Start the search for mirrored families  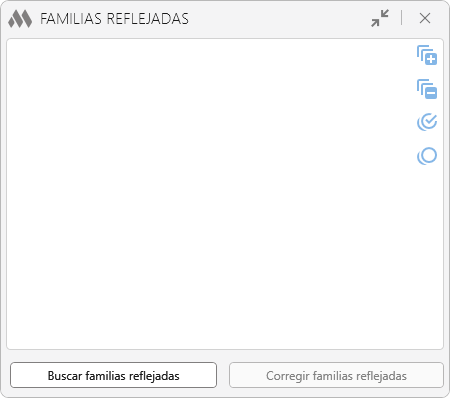113,375
